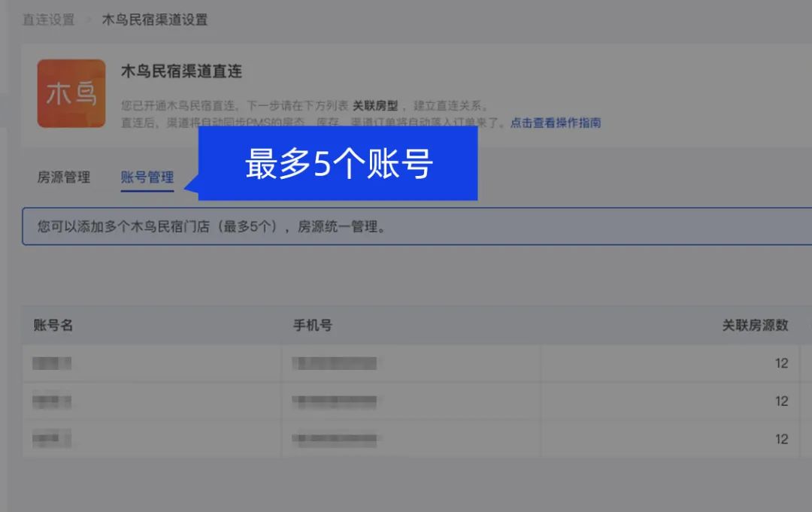This screenshot has height=512, width=812.
Task: Open 点击查看操作指南 link
Action: (x=556, y=123)
